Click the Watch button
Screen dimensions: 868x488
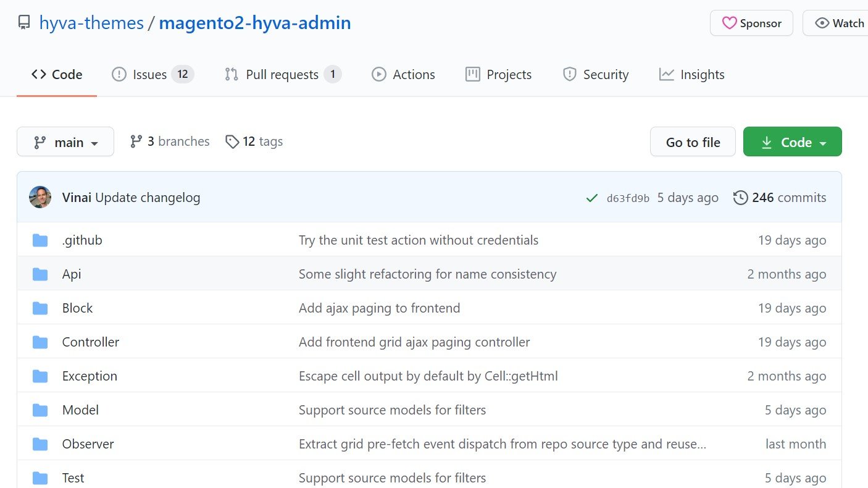click(x=837, y=23)
